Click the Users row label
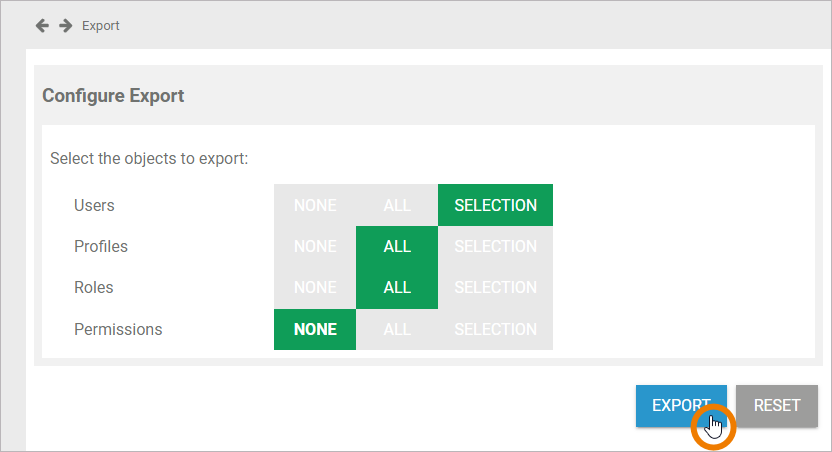 coord(94,205)
